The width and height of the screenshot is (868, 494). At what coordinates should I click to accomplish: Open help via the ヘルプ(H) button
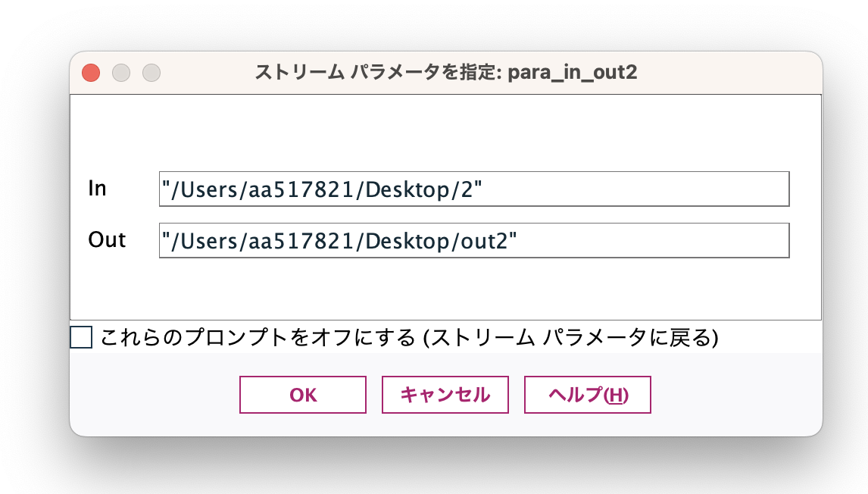click(587, 394)
